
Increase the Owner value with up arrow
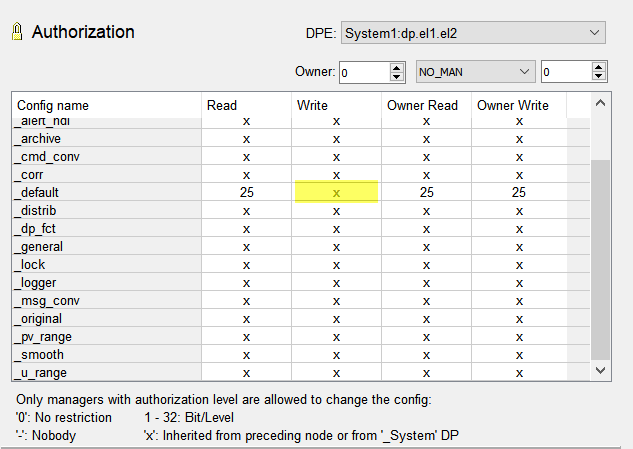[x=398, y=67]
